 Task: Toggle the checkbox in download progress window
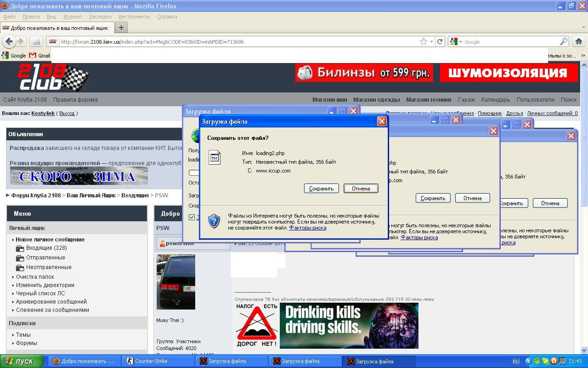click(192, 217)
